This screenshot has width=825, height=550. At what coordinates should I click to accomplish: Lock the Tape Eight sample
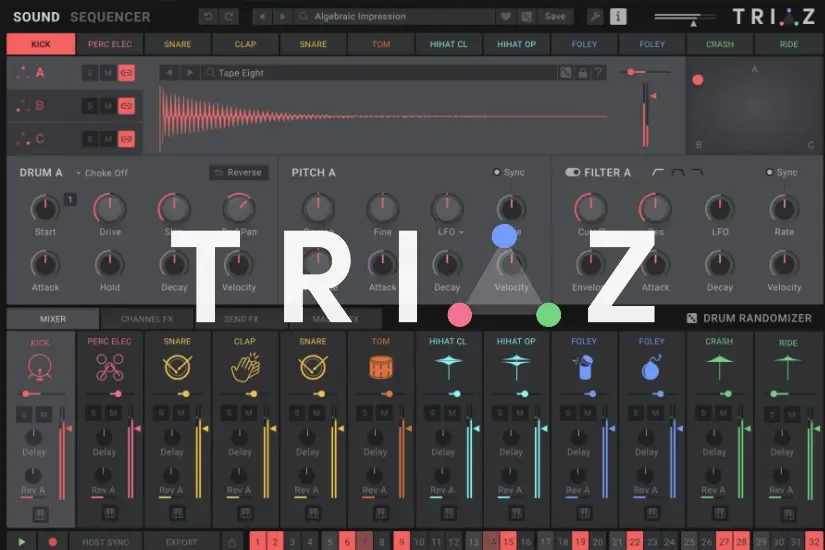point(582,73)
